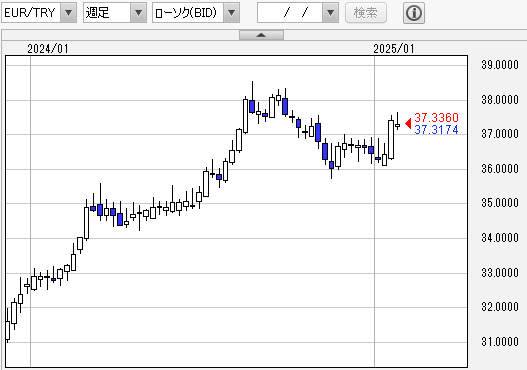Click the latest small candlestick near 37.3
The image size is (527, 370).
(398, 125)
